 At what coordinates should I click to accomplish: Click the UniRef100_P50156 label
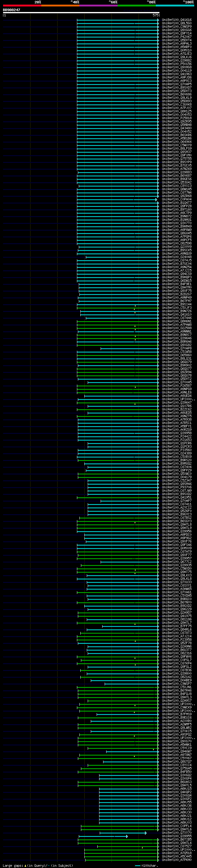coord(177,64)
